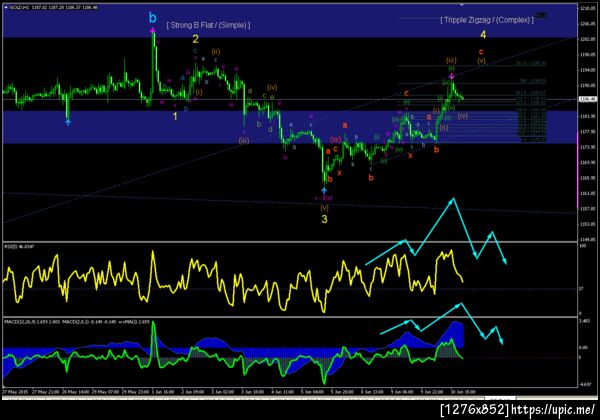Select the orange 'c' label below wave 4

pos(481,52)
